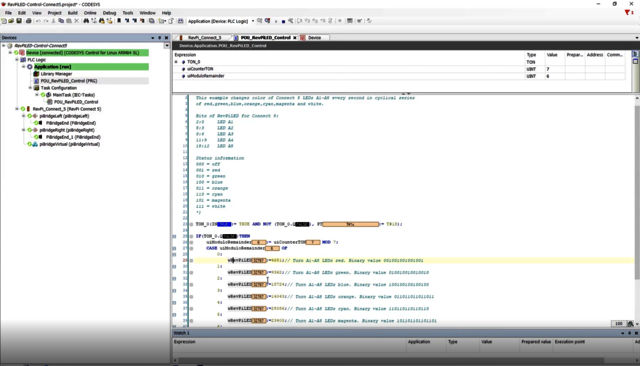Pin the Devices panel with pushpin icon
The image size is (640, 366).
point(160,38)
